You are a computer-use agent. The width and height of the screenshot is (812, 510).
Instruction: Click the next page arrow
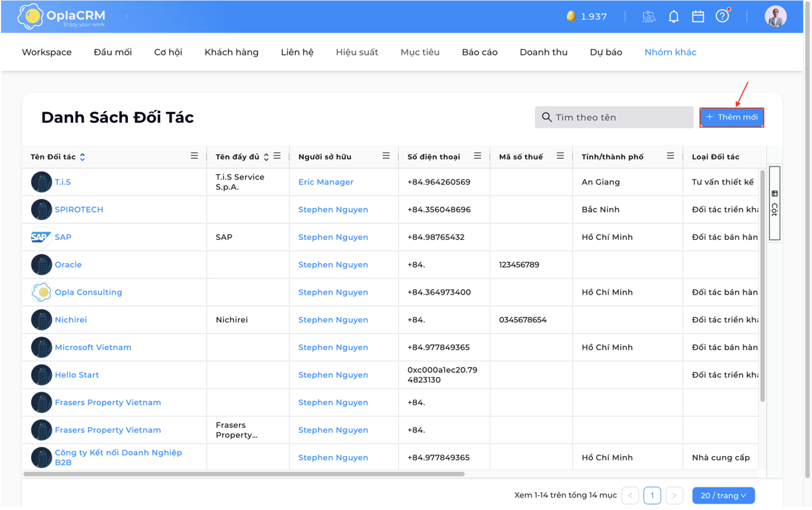[674, 495]
